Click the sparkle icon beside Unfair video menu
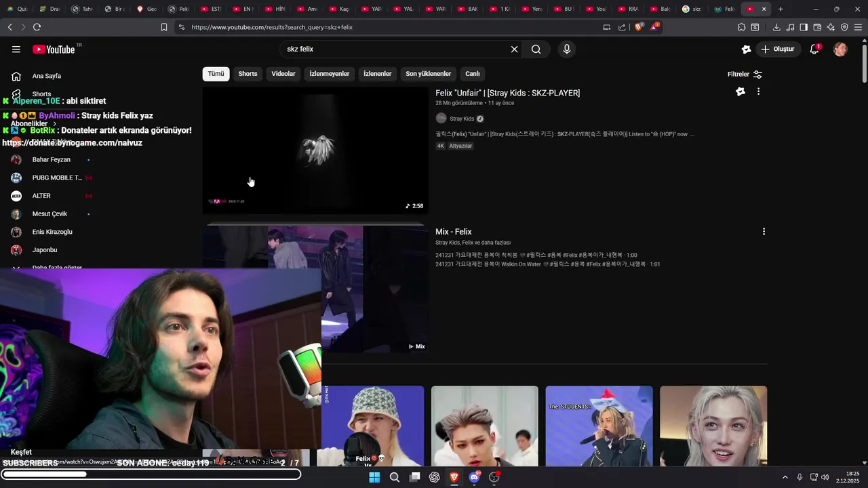Screen dimensions: 868x488 [x=741, y=91]
